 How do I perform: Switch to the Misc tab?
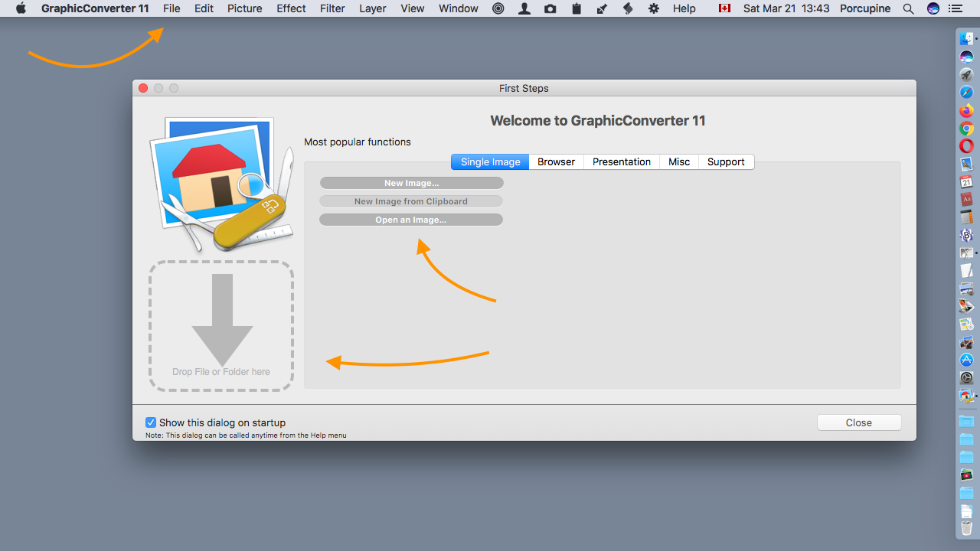coord(679,161)
